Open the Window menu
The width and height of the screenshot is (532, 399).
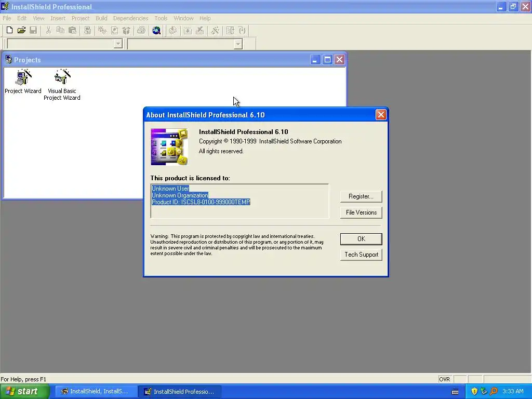click(x=183, y=18)
